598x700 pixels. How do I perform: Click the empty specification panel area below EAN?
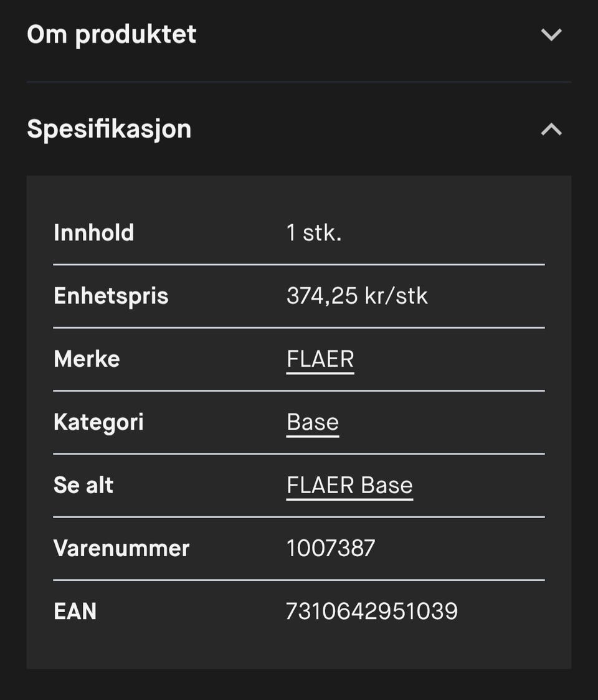[299, 647]
